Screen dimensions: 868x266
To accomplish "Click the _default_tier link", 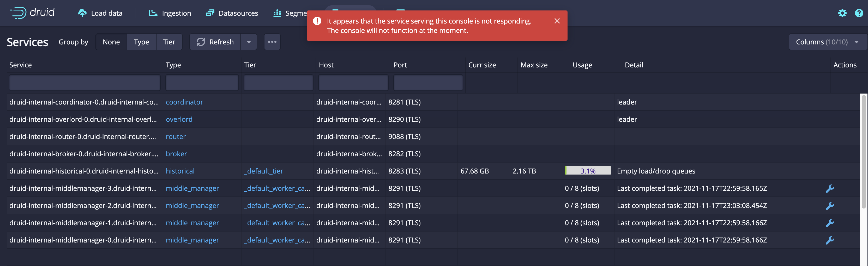I will [263, 171].
